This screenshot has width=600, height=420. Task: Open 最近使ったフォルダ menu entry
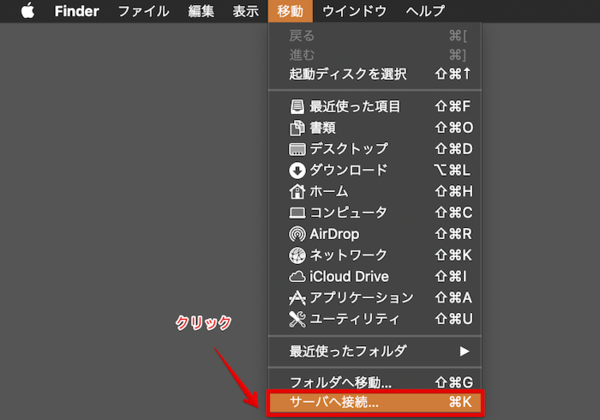375,351
